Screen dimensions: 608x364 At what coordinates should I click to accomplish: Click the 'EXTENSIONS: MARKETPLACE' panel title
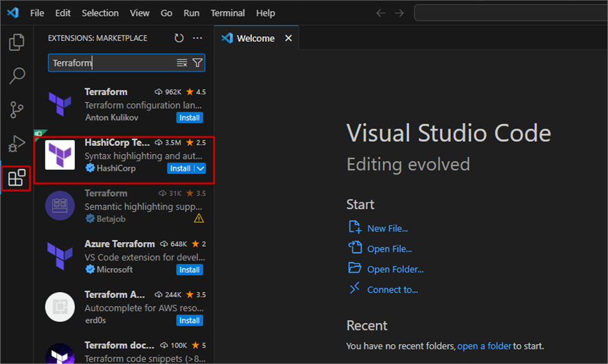click(x=97, y=38)
